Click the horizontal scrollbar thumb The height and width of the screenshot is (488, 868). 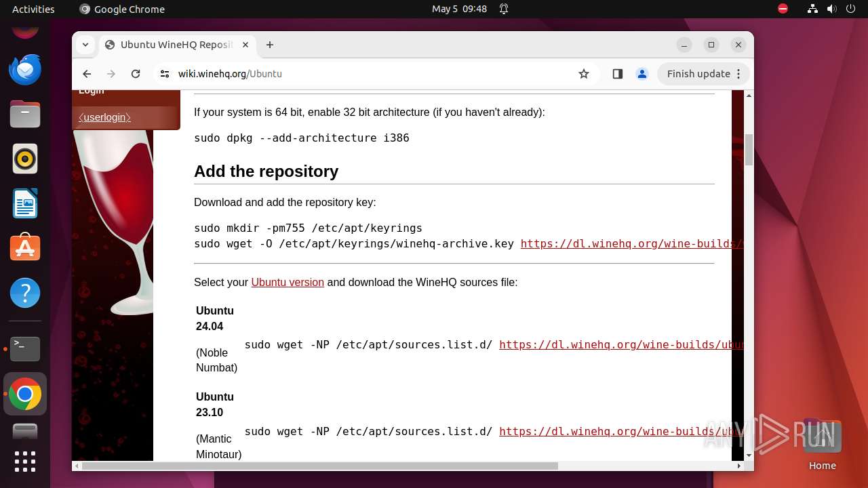point(319,466)
